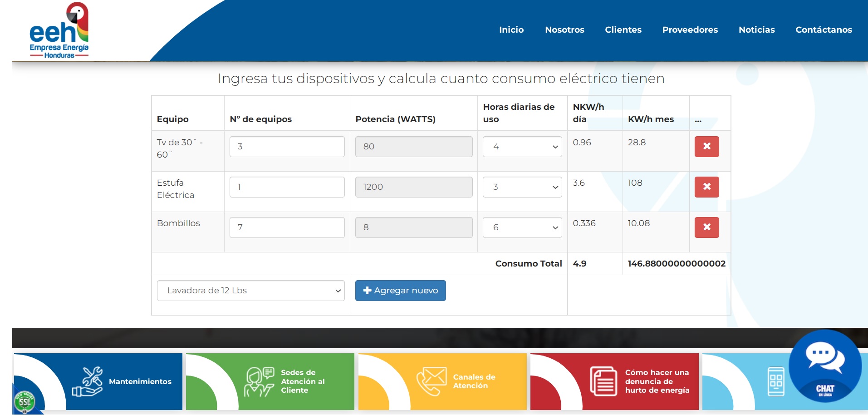Open the online chat bubble
Screen dimensions: 868x415
click(x=825, y=366)
